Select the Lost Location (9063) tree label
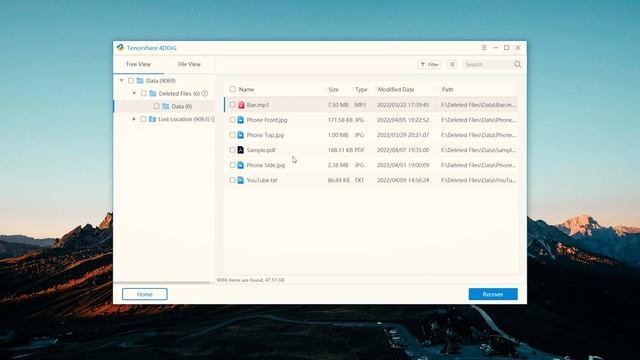Screen dimensions: 640x360 [184, 119]
